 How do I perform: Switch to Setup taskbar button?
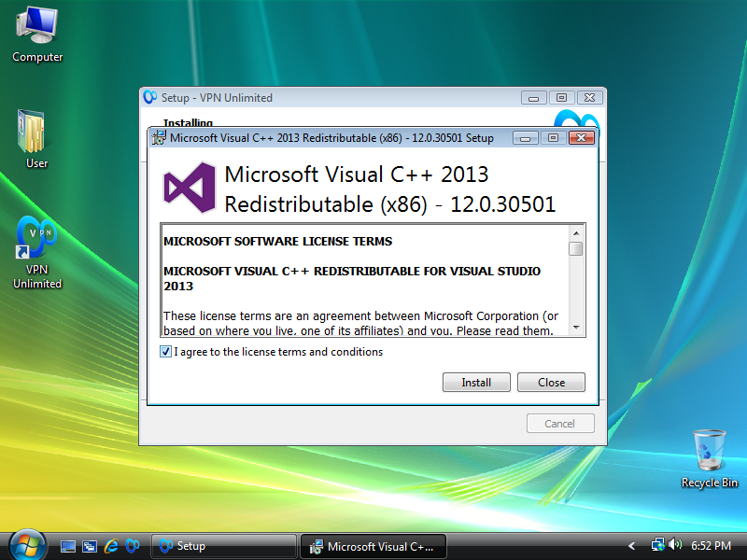(224, 546)
